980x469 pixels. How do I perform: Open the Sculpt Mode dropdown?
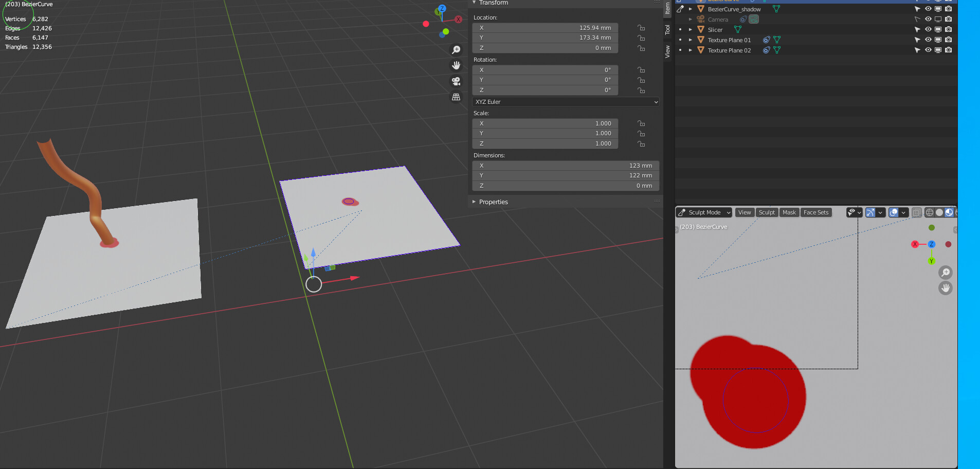[x=704, y=212]
